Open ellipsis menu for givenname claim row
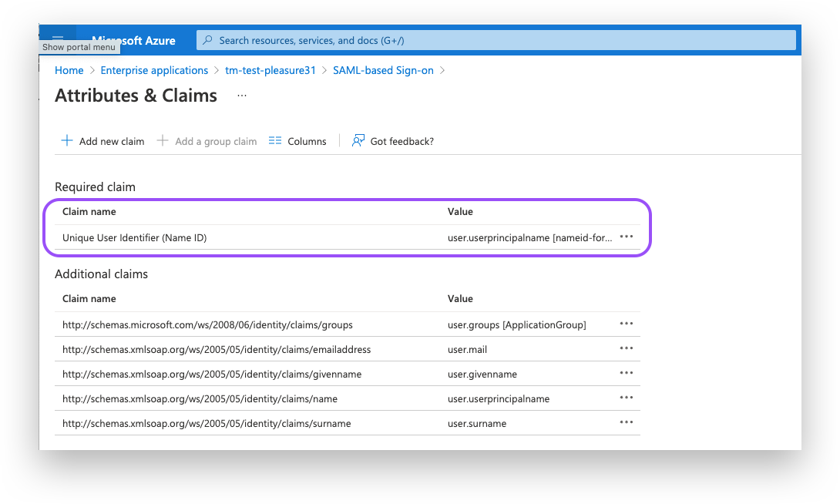Image resolution: width=840 pixels, height=504 pixels. click(626, 373)
